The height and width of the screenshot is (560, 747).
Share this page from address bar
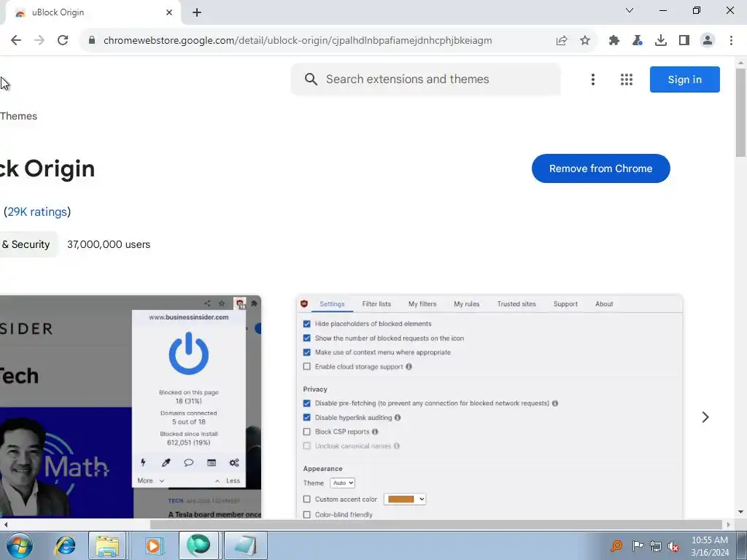tap(562, 41)
